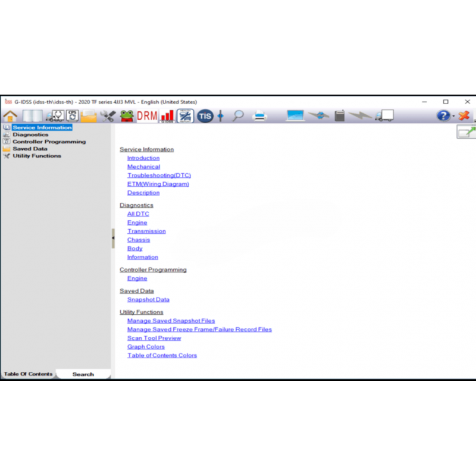Image resolution: width=476 pixels, height=476 pixels.
Task: Click the stethoscope diagnostics toolbar icon
Action: 55,116
